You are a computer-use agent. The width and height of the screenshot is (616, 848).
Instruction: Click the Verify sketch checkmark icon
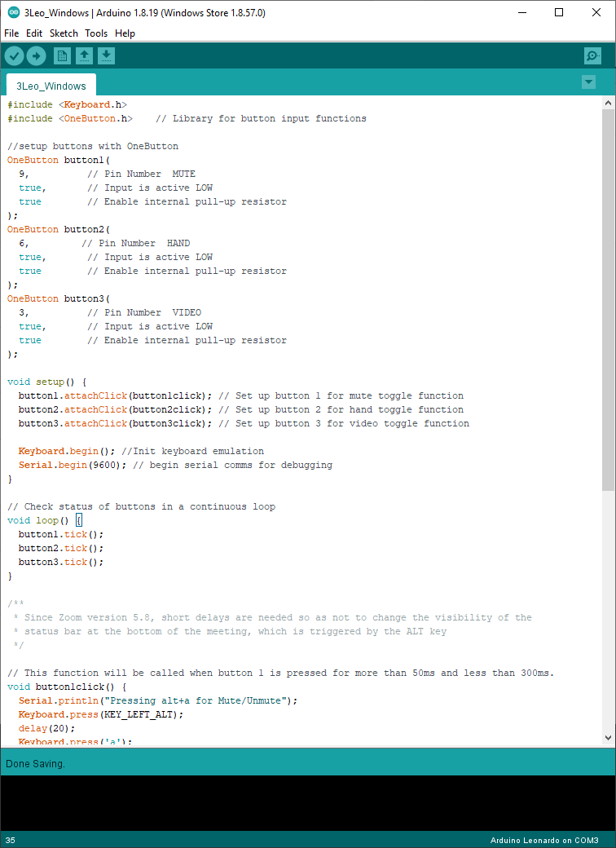15,55
